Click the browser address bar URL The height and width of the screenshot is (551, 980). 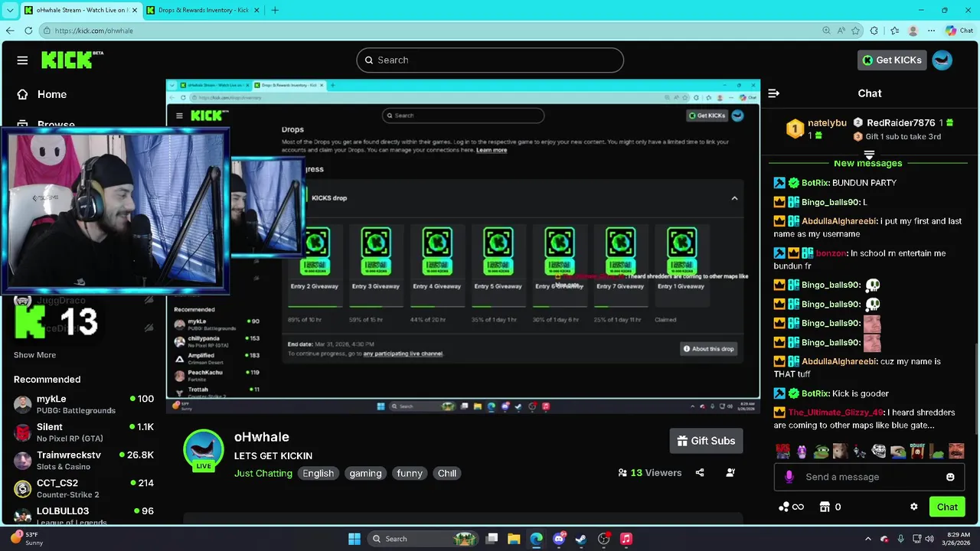94,31
